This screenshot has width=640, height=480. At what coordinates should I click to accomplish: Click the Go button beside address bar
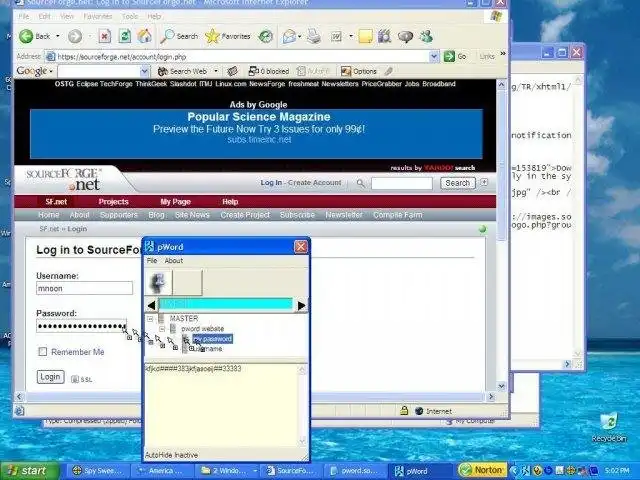click(x=455, y=56)
